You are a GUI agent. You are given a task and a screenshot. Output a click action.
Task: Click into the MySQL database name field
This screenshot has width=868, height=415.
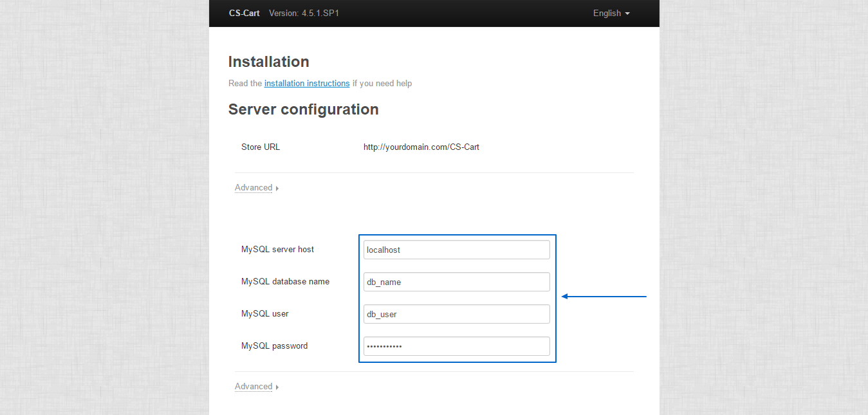click(x=456, y=282)
